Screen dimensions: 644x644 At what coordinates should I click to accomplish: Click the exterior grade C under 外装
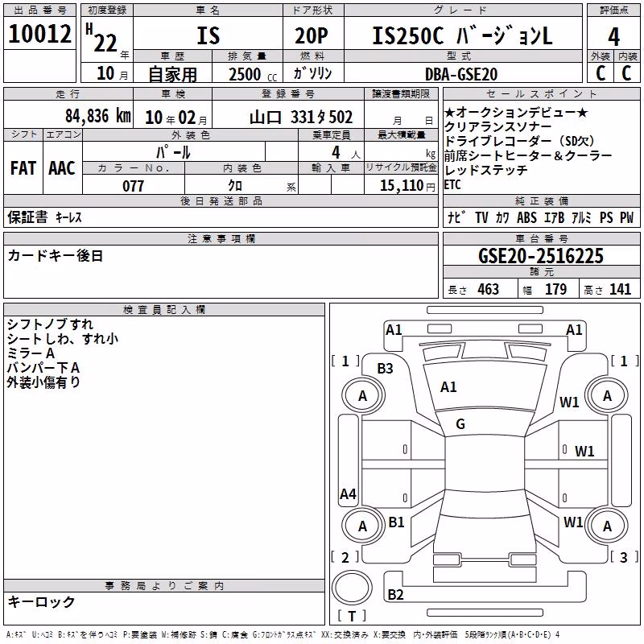point(601,73)
